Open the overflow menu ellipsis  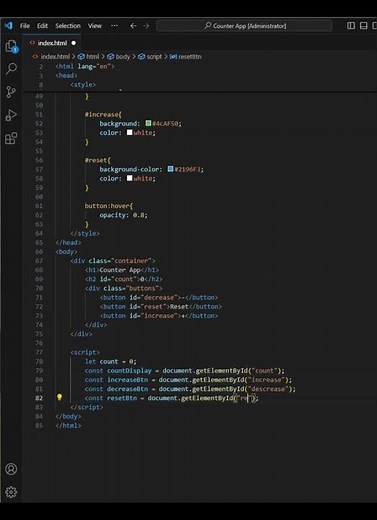click(x=114, y=26)
